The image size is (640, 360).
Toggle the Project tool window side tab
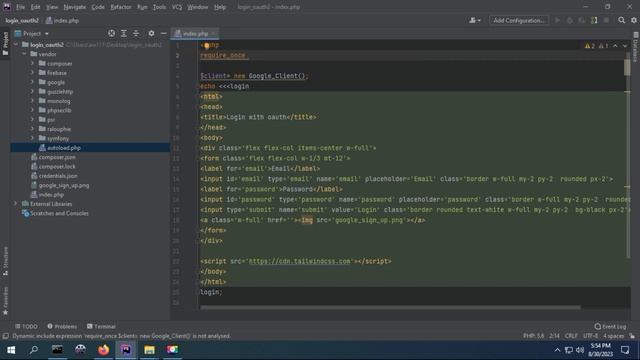(x=5, y=44)
